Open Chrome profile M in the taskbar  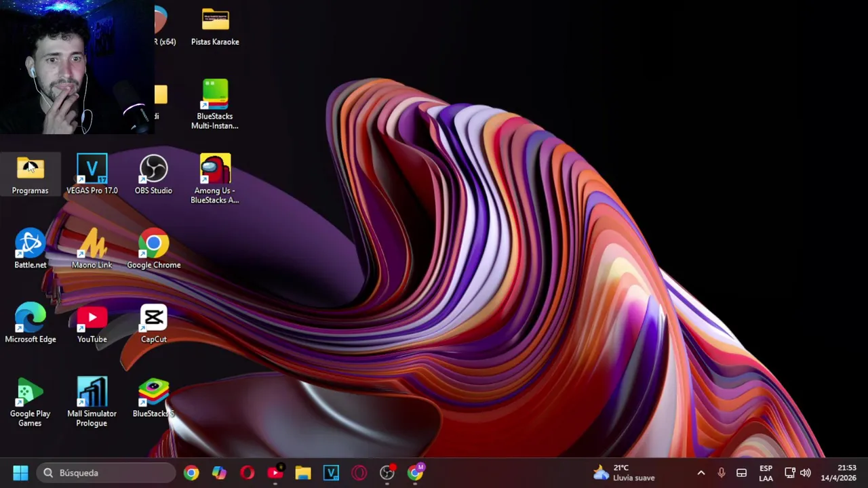point(415,472)
